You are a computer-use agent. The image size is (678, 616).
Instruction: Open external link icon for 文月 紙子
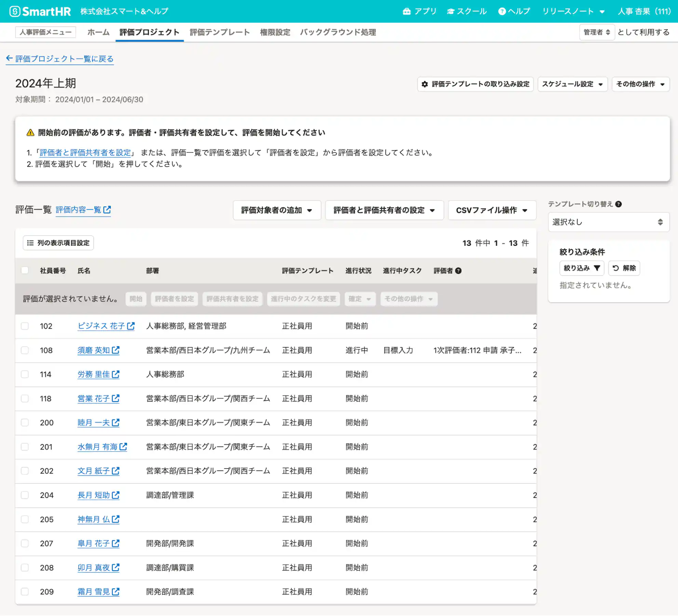116,471
